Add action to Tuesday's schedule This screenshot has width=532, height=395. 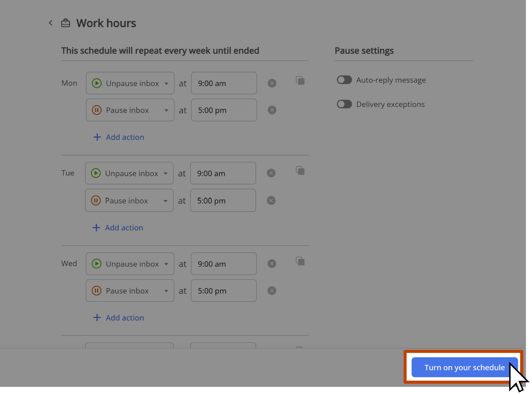coord(118,228)
